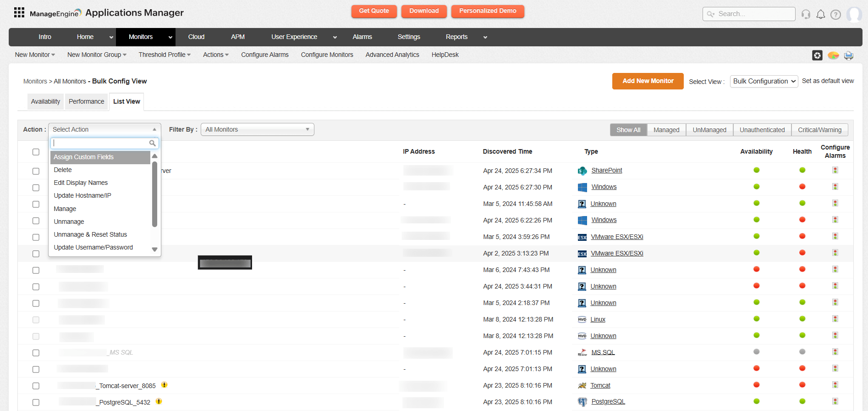
Task: Click Linux row availability green dot
Action: 756,319
